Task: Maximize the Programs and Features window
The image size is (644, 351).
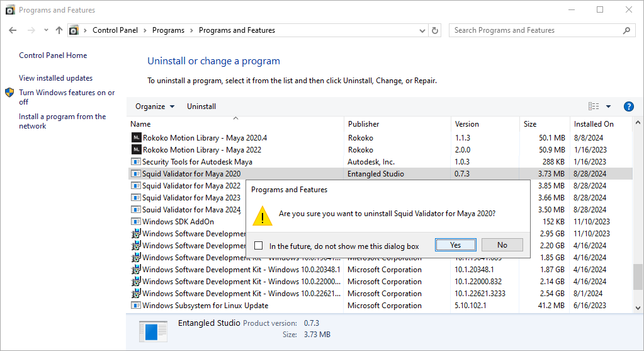Action: [x=600, y=9]
